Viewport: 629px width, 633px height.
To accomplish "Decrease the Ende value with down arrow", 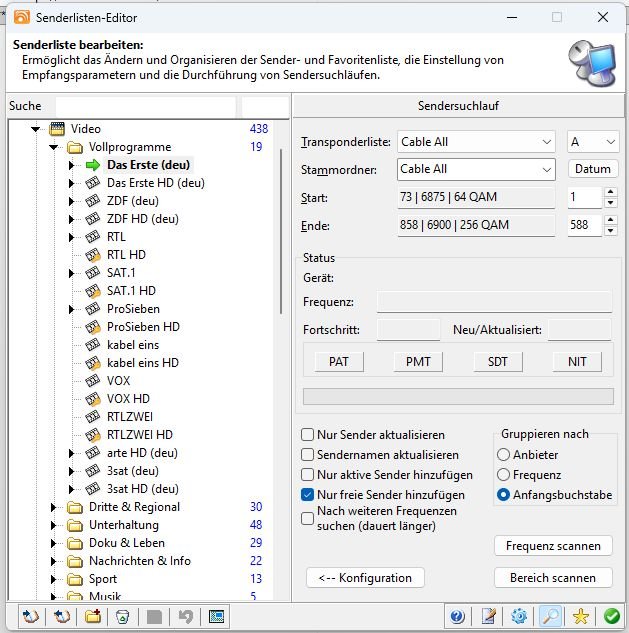I will click(611, 231).
